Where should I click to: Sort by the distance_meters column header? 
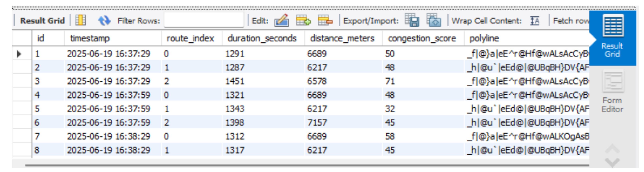pos(344,38)
